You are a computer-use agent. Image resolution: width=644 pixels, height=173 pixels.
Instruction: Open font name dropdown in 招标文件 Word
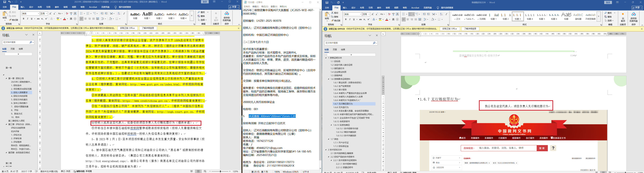[38, 13]
